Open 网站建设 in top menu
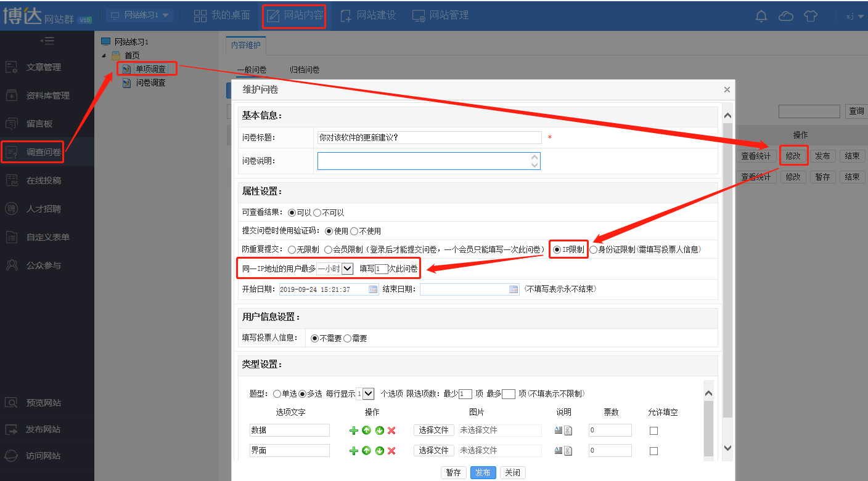 (x=368, y=15)
